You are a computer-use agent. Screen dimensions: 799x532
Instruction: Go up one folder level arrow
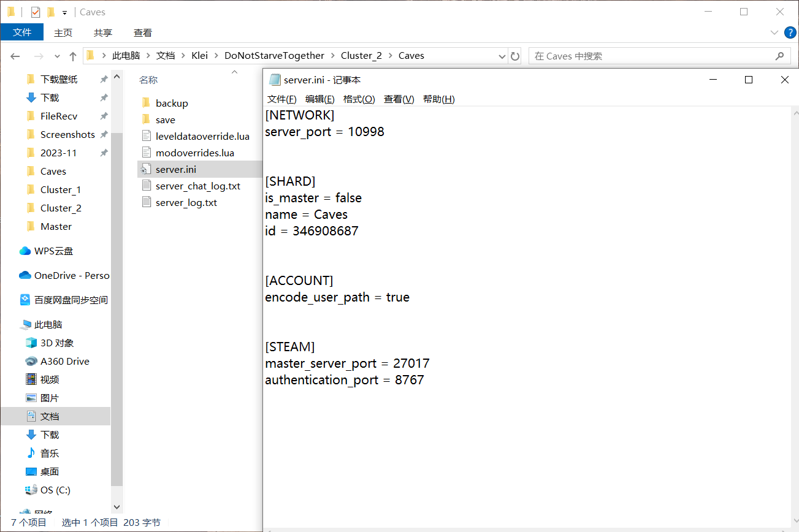click(x=73, y=56)
